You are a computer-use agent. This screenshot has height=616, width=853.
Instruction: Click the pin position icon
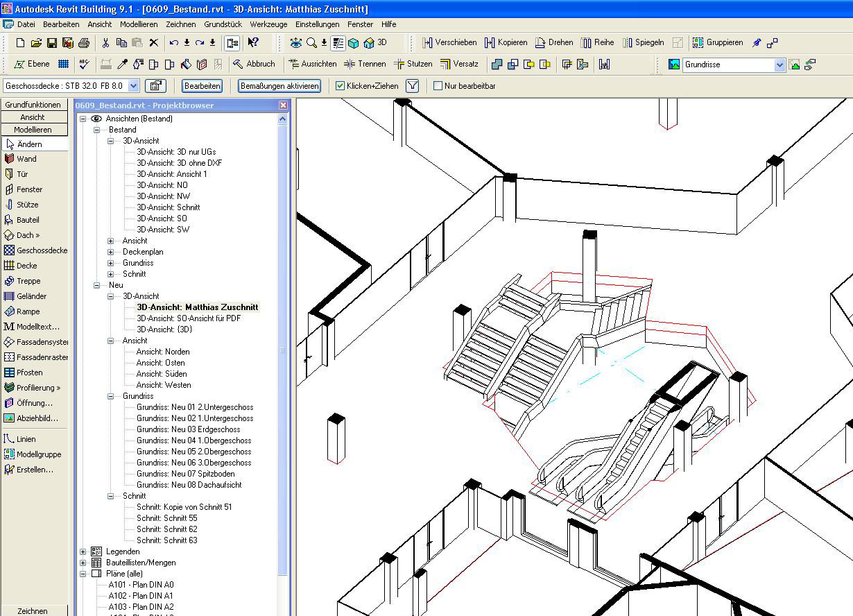pos(757,43)
